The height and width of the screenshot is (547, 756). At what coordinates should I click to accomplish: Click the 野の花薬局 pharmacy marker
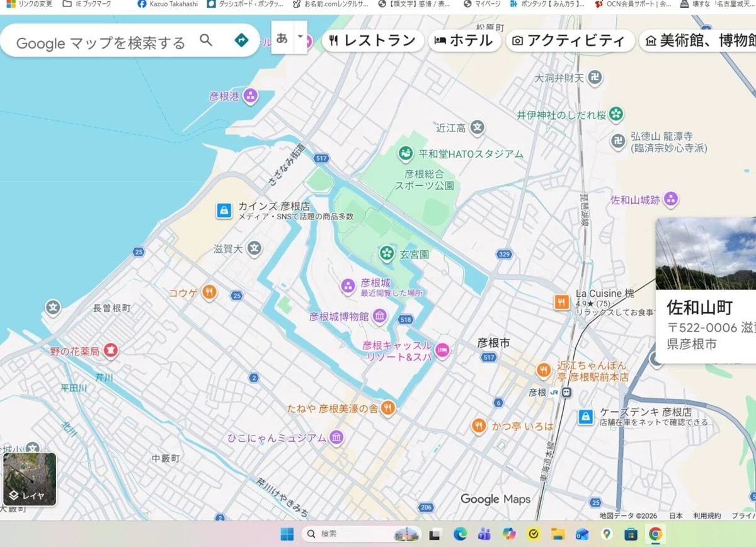tap(111, 350)
